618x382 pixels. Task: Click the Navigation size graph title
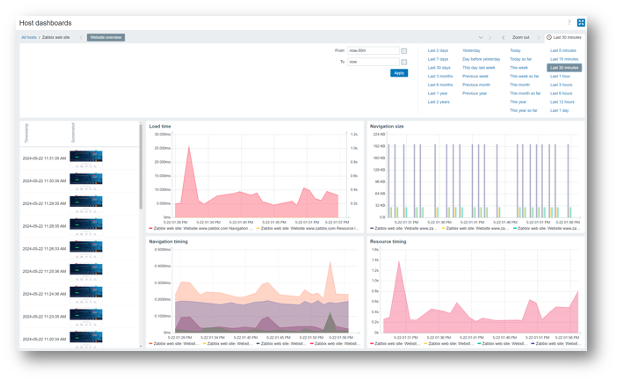coord(387,126)
